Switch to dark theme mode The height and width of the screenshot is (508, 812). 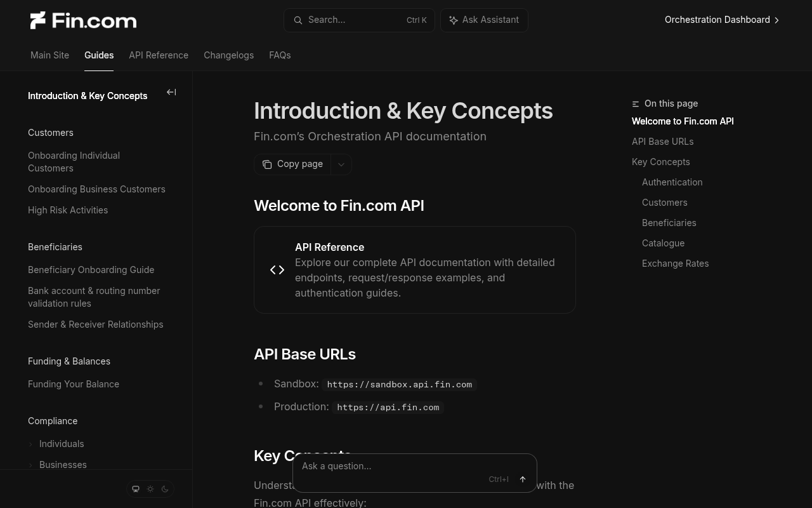coord(165,489)
